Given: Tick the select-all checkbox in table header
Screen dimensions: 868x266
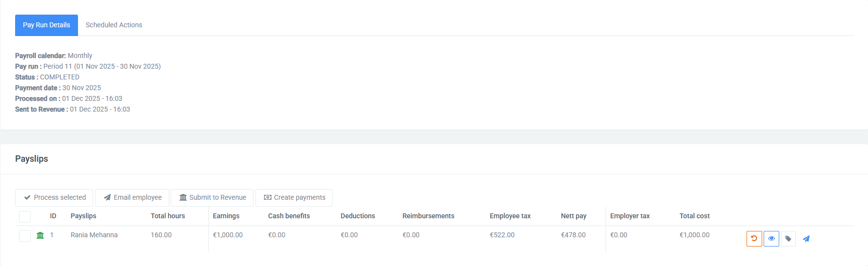Looking at the screenshot, I should click(x=25, y=216).
